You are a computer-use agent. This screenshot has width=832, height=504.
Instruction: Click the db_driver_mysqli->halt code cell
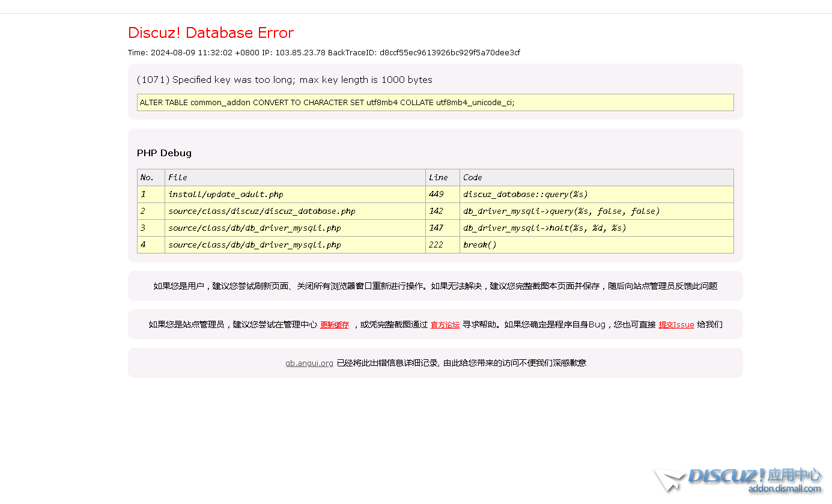click(x=544, y=228)
